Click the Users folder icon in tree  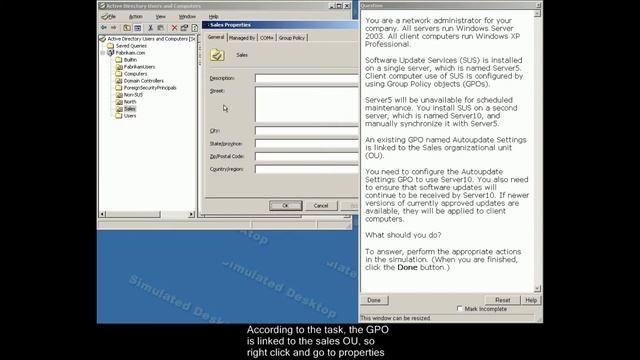click(x=119, y=116)
